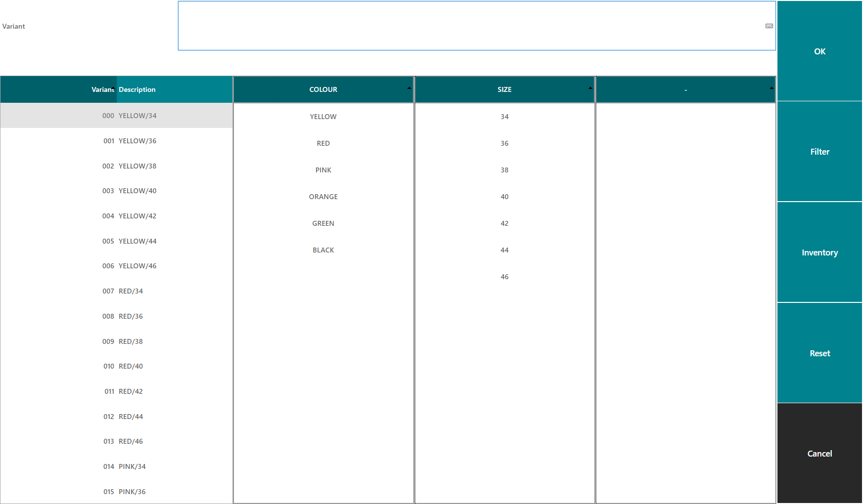Sort list by Variant column header
The image size is (863, 504).
[58, 89]
